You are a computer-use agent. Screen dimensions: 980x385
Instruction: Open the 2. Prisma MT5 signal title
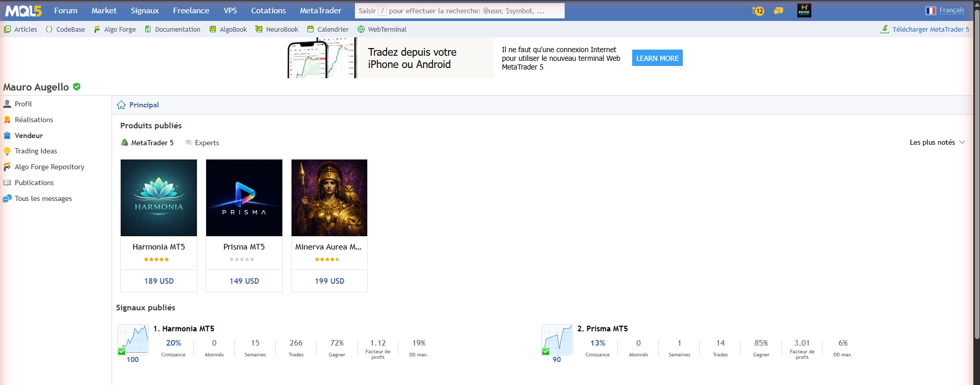(603, 329)
